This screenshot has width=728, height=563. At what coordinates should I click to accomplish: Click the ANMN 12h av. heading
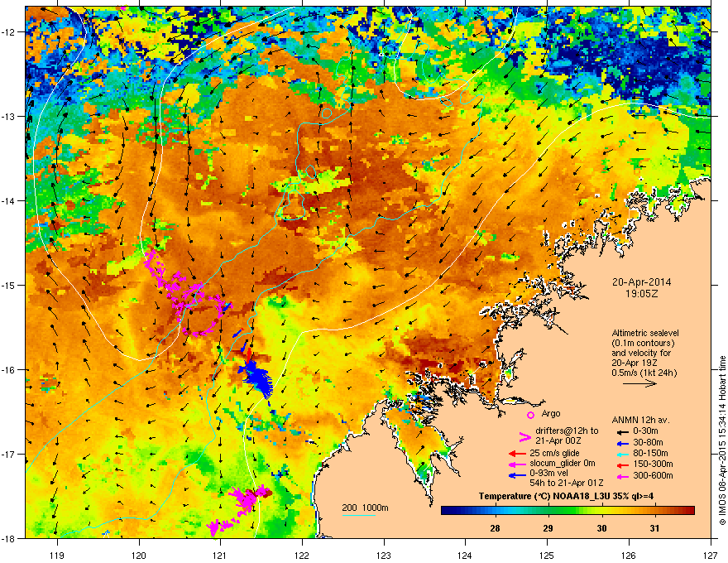click(640, 420)
